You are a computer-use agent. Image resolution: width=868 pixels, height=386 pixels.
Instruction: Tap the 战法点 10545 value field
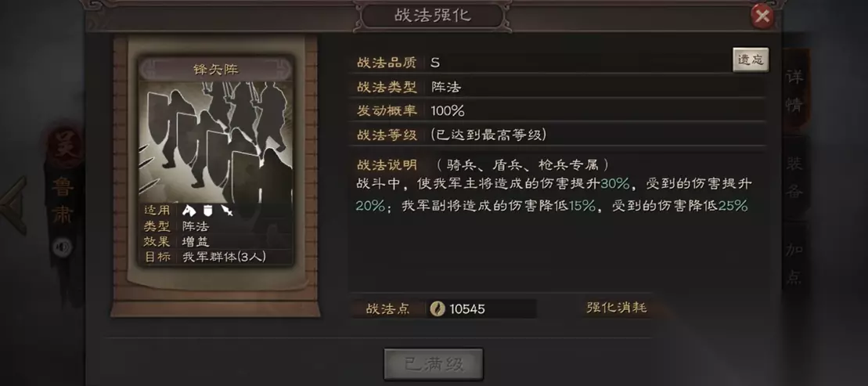(x=481, y=308)
